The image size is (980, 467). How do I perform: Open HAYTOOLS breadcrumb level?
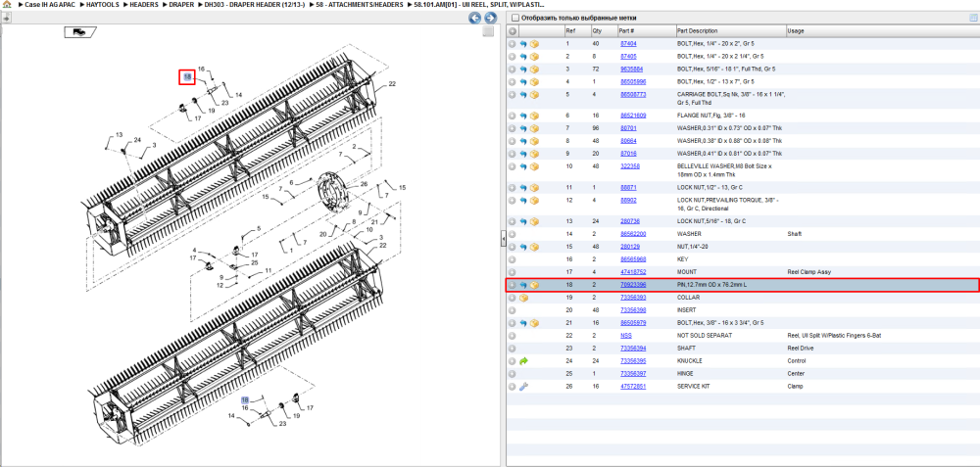click(103, 4)
